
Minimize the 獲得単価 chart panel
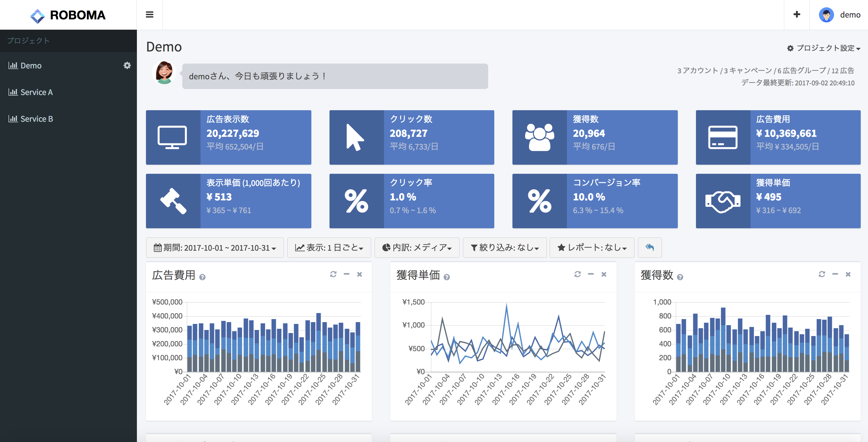[591, 274]
